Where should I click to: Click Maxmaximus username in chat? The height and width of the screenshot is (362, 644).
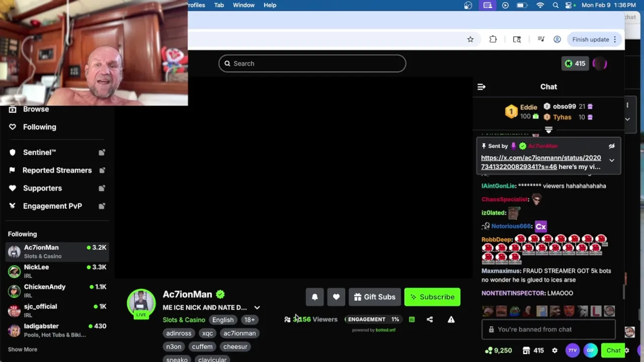(x=501, y=271)
